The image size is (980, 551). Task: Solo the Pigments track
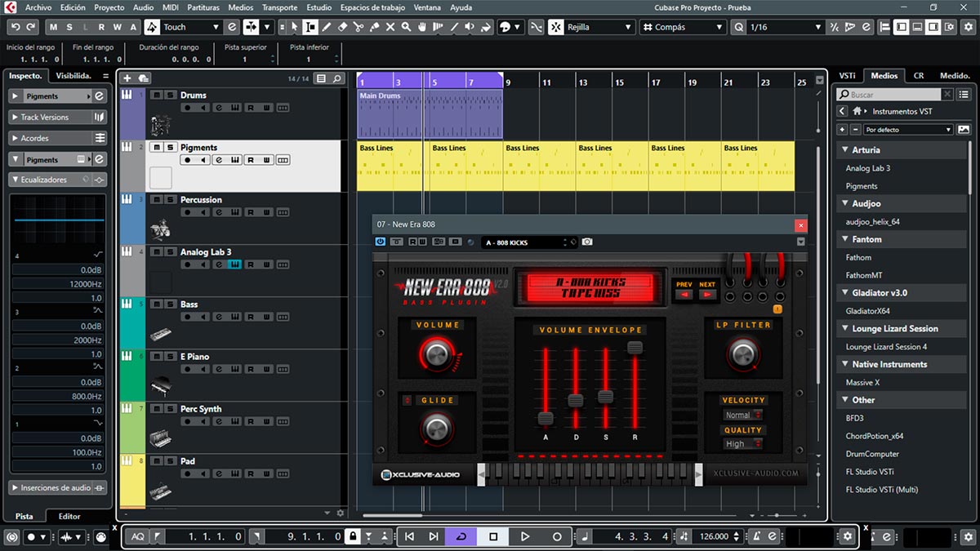[x=170, y=147]
